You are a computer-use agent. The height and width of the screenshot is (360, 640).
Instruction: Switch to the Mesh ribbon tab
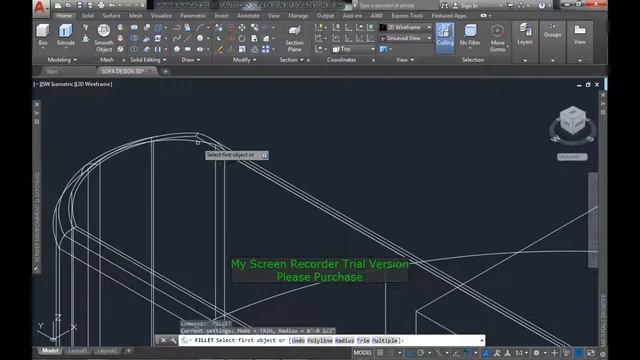pyautogui.click(x=136, y=16)
